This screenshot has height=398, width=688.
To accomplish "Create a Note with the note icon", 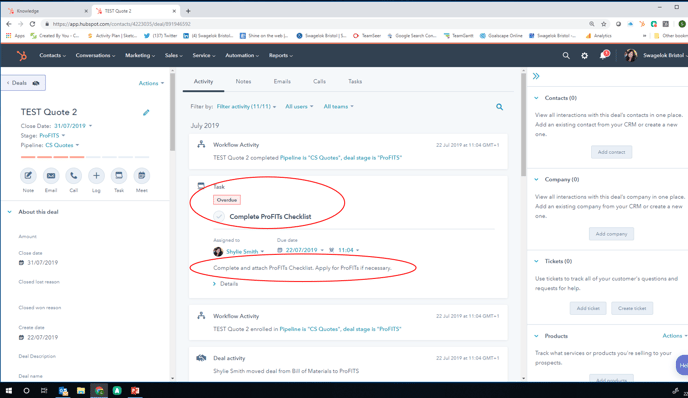I will point(28,176).
